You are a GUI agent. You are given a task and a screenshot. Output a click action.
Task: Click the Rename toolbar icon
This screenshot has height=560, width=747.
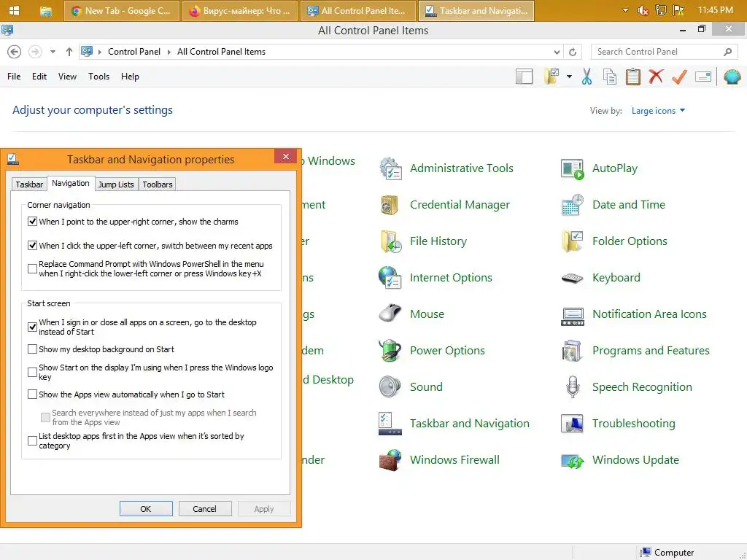tap(703, 76)
